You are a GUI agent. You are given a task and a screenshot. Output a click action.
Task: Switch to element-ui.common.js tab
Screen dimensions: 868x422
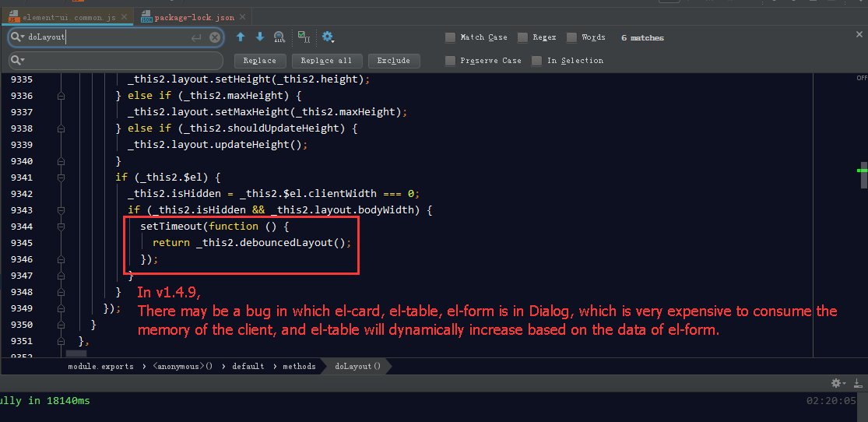[69, 17]
